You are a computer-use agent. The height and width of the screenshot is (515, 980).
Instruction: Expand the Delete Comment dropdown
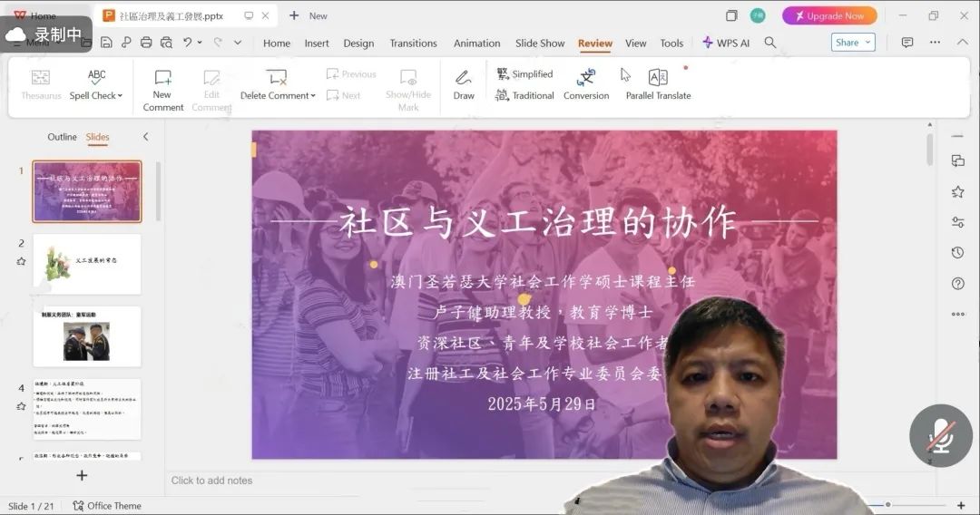[313, 96]
